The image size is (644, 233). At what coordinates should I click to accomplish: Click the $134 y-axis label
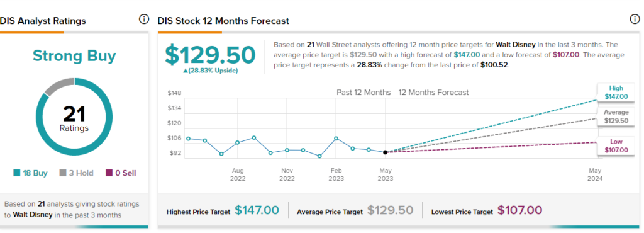[x=174, y=108]
